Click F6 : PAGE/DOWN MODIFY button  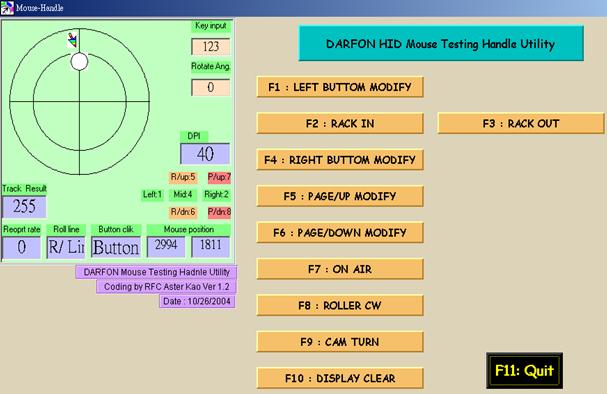coord(340,233)
